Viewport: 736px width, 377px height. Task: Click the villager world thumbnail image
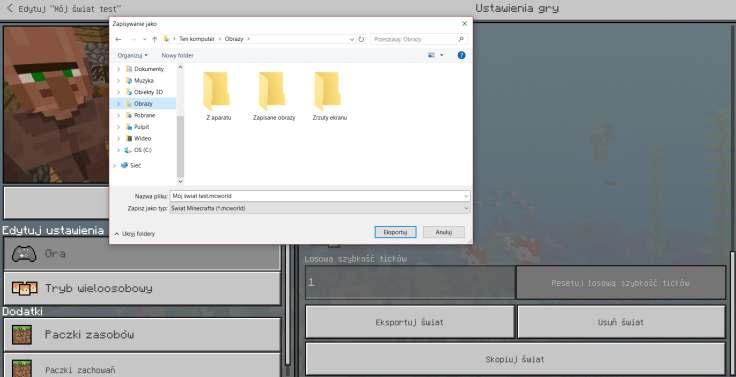[x=56, y=104]
